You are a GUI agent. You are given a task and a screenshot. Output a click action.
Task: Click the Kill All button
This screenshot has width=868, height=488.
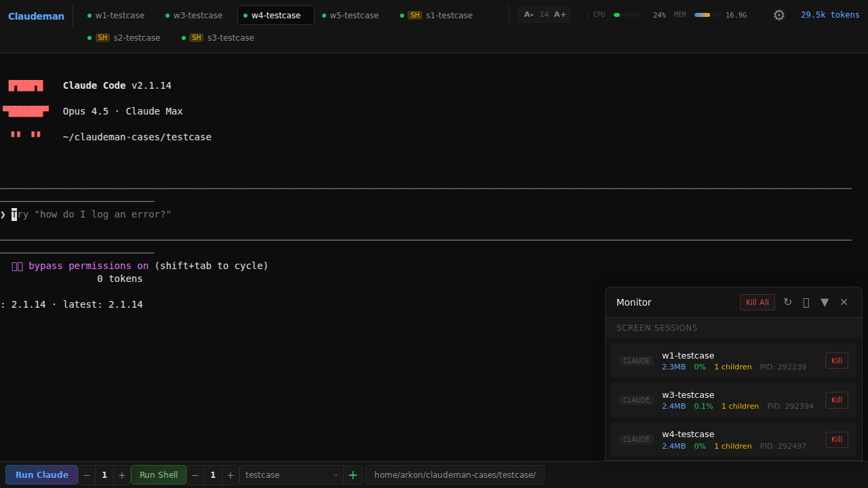point(757,302)
